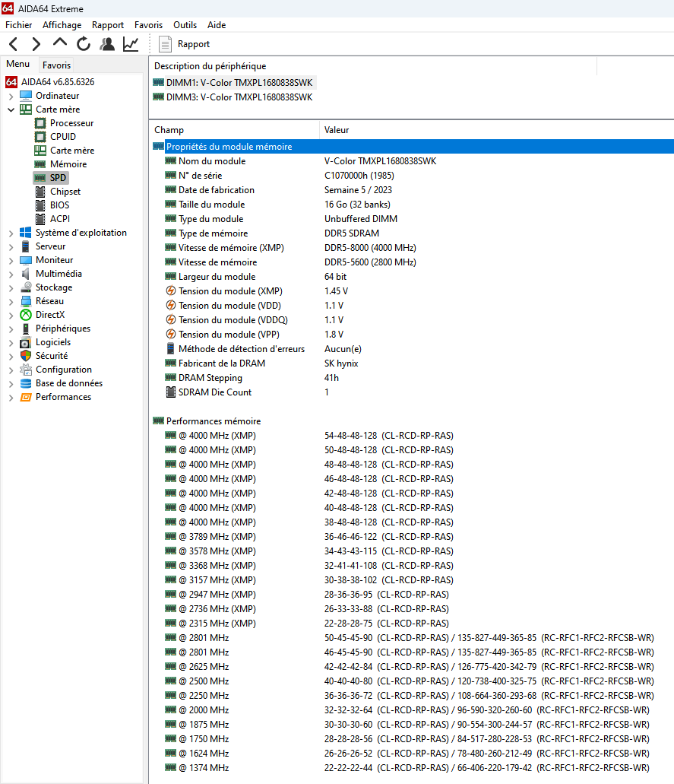Viewport: 674px width, 784px height.
Task: Click the Rapport report icon
Action: pos(165,44)
